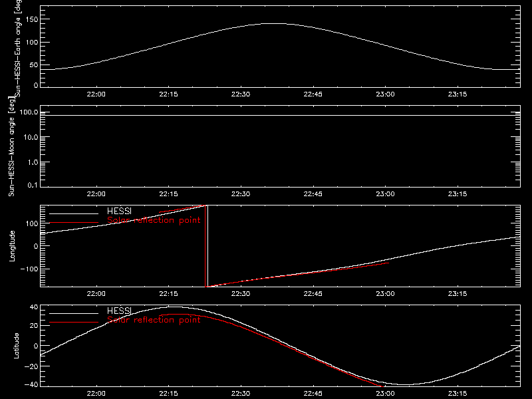Click the 150 tick on Earth angle plot
532x399 pixels.
31,19
